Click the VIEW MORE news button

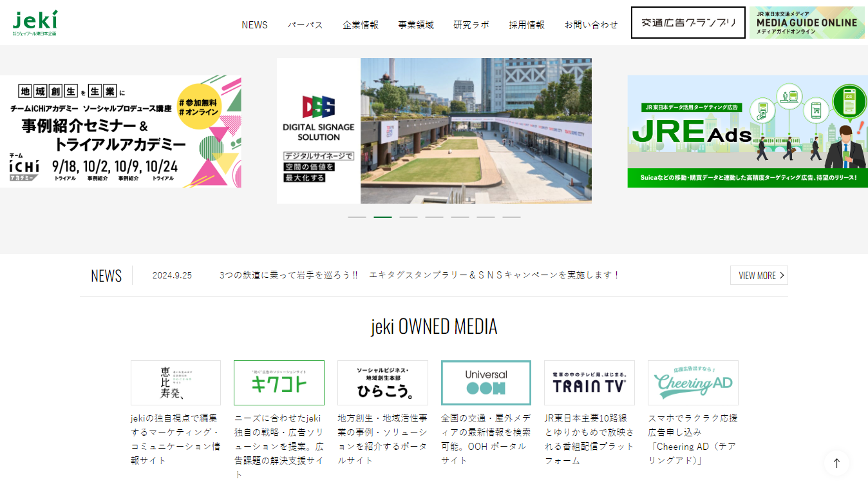pyautogui.click(x=759, y=275)
